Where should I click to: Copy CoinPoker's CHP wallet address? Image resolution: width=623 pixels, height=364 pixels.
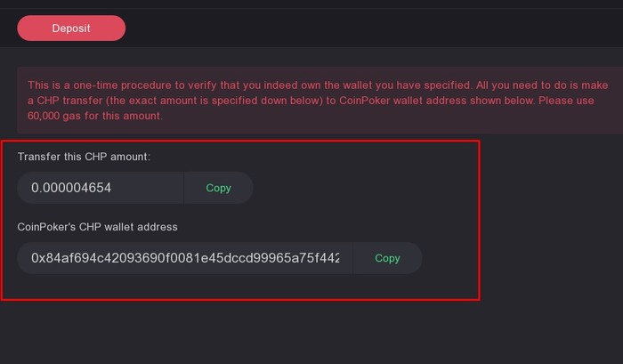[x=387, y=258]
